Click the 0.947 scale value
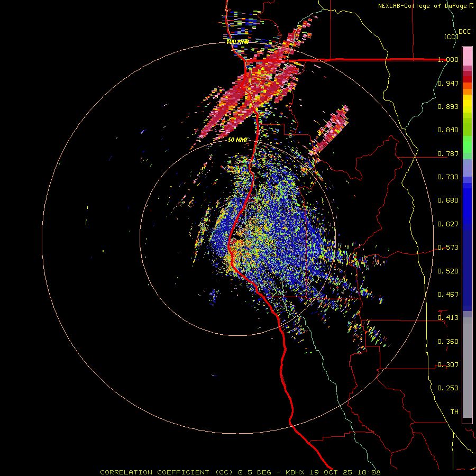Screen dimensions: 476x476 [448, 83]
